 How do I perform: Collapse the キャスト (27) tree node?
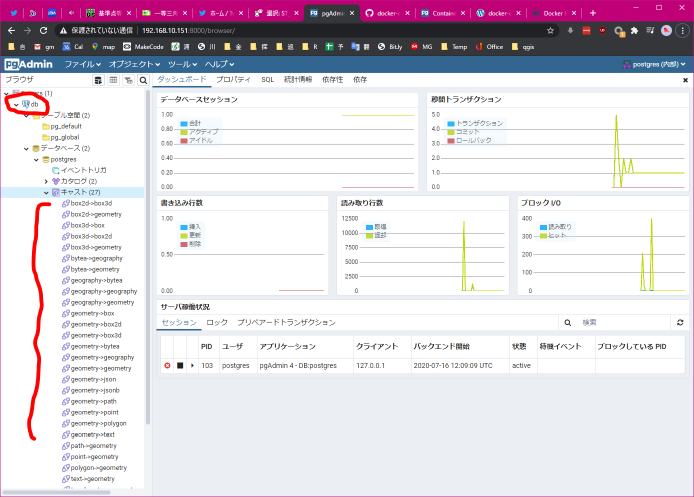point(46,192)
